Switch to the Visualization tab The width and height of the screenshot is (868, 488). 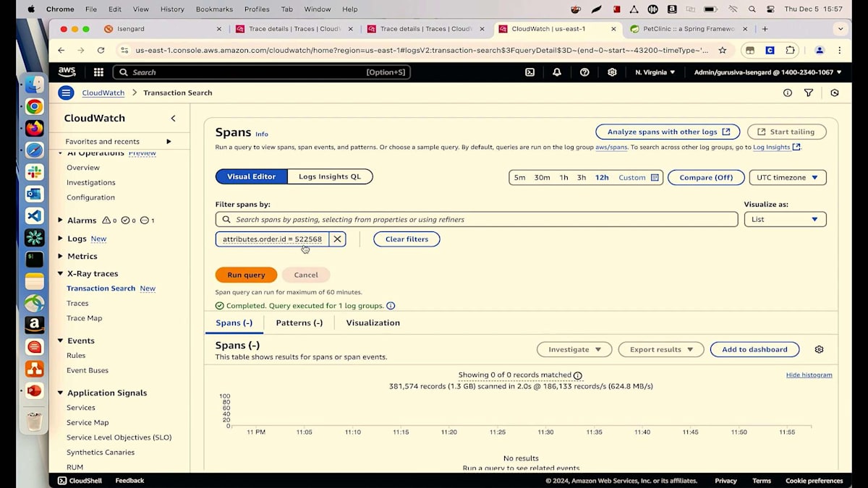click(373, 323)
